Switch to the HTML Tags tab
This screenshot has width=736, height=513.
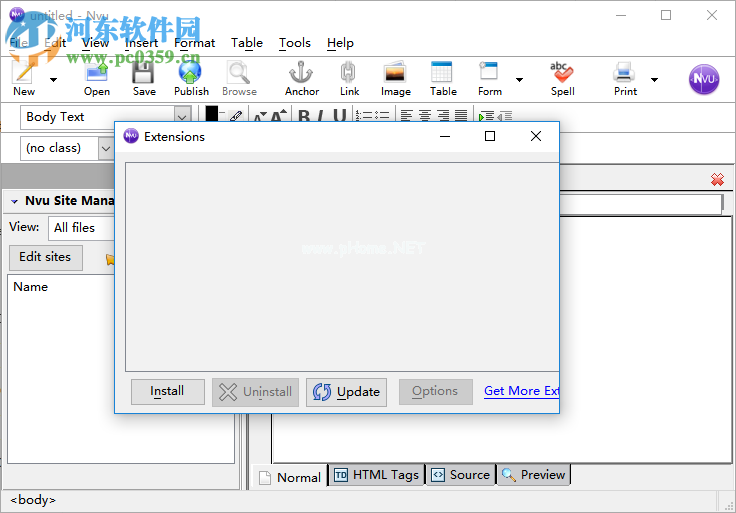pyautogui.click(x=376, y=475)
